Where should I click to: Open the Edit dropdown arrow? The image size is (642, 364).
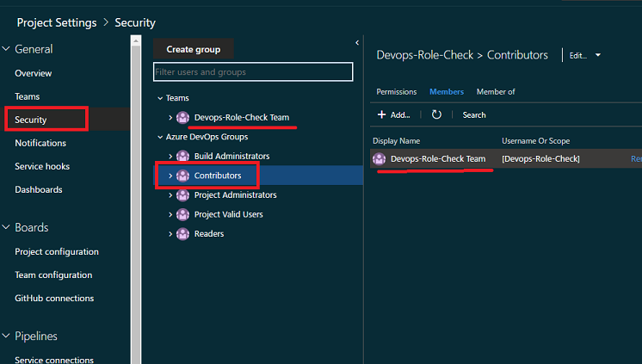tap(598, 55)
